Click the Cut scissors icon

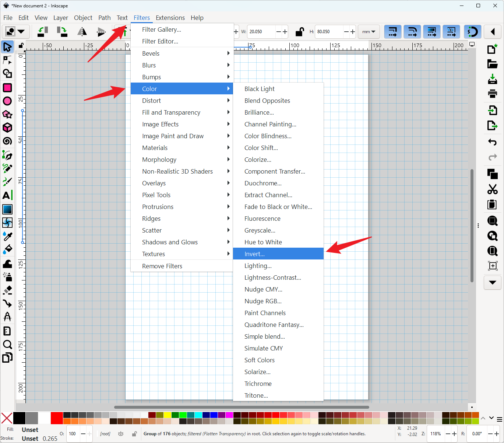[x=493, y=189]
